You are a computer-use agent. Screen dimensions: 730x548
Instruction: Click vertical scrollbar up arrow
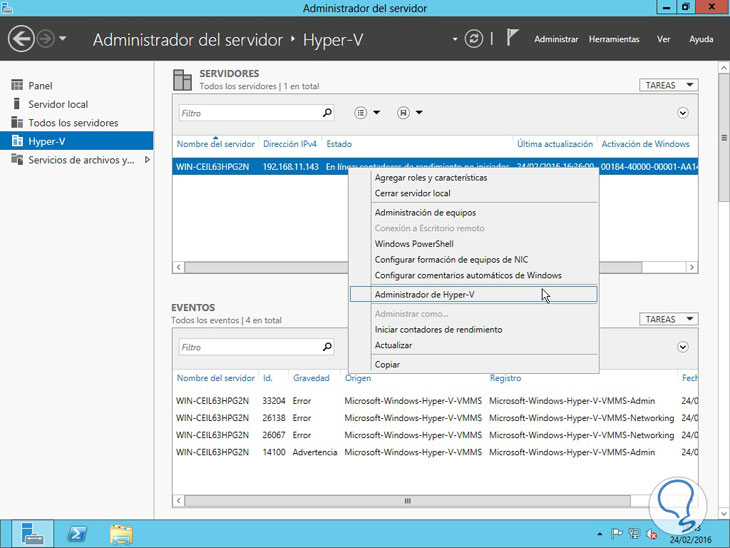point(724,68)
